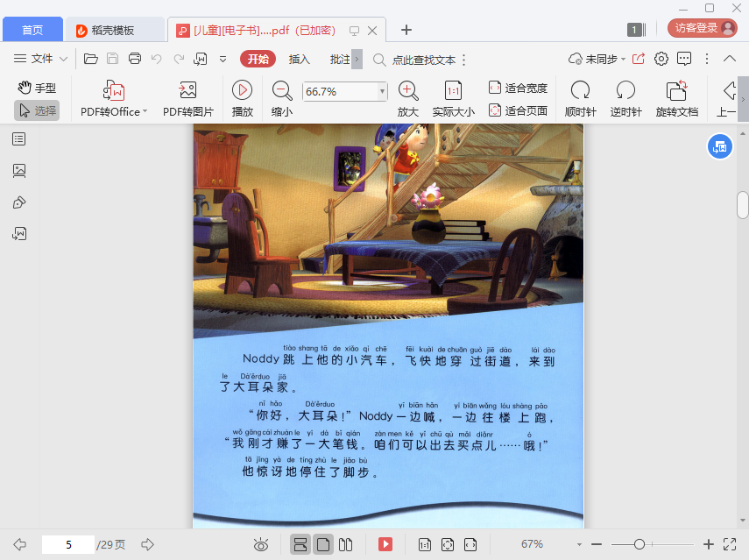Select the PDF转Office converter
This screenshot has width=749, height=560.
pos(114,99)
